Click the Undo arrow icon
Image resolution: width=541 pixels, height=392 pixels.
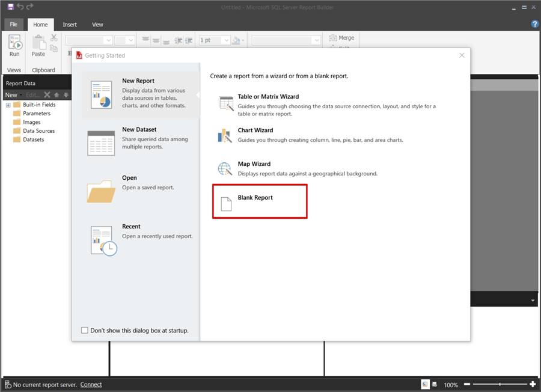click(x=20, y=7)
